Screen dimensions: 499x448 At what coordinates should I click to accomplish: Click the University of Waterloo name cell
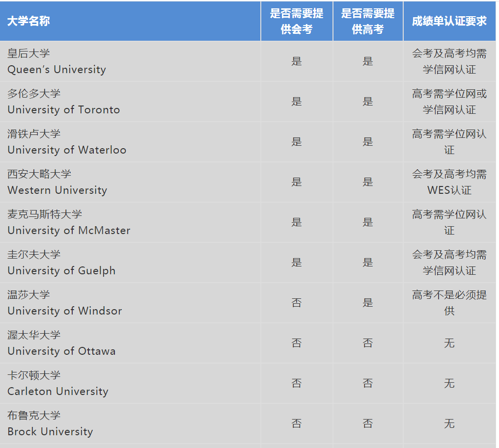tap(67, 142)
